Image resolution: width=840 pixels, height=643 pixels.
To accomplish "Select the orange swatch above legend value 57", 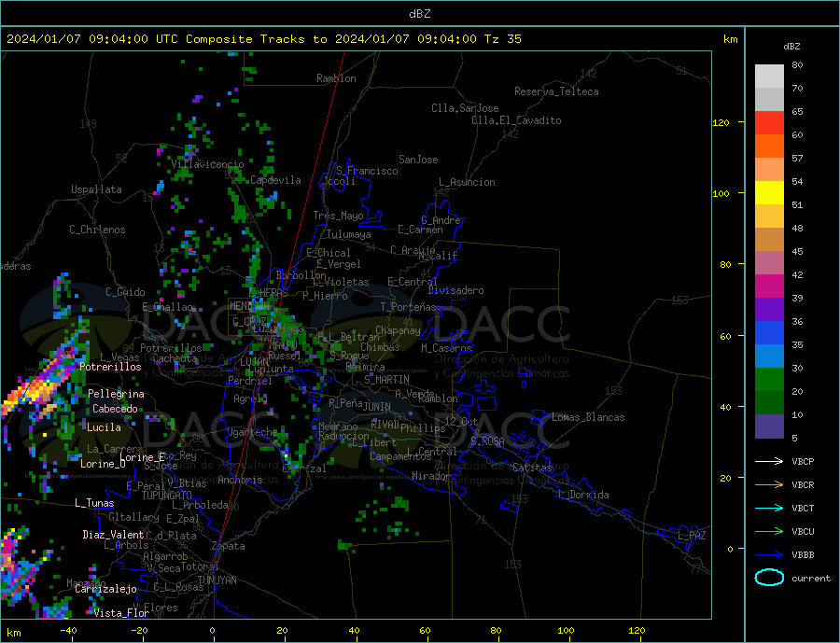I will point(769,147).
